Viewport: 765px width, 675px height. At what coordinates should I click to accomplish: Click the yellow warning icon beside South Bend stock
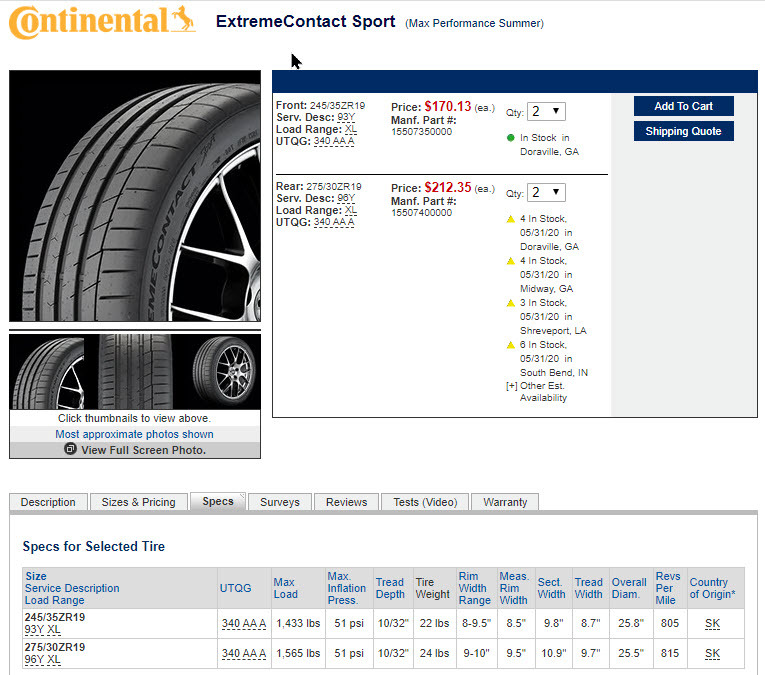click(x=510, y=344)
